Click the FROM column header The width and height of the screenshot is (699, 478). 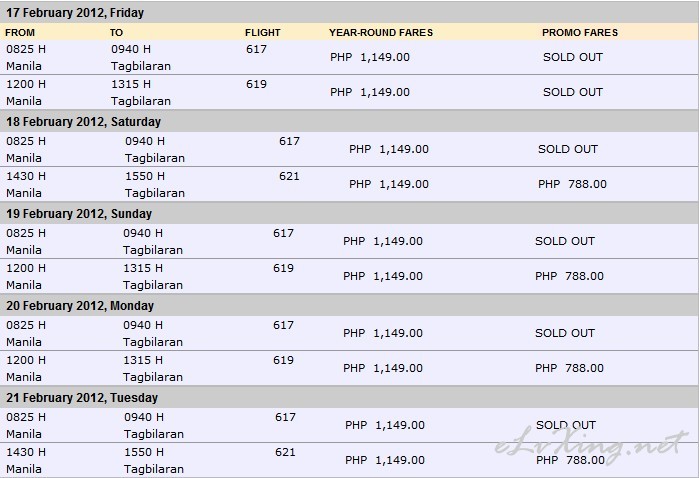point(20,33)
